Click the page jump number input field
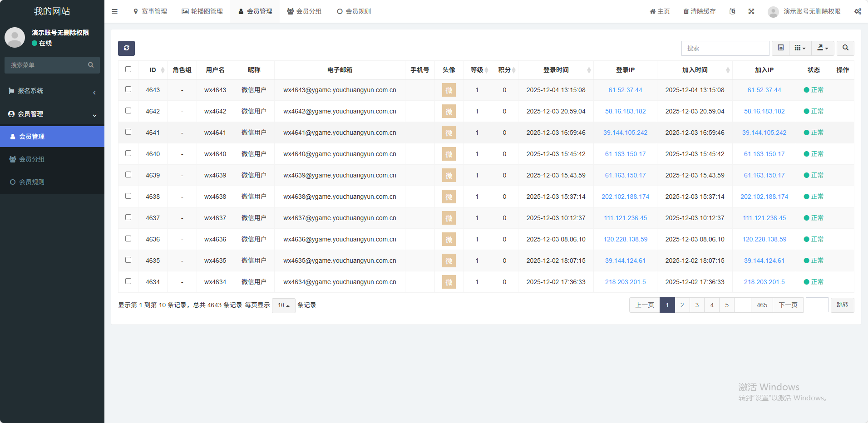This screenshot has height=423, width=868. 817,305
